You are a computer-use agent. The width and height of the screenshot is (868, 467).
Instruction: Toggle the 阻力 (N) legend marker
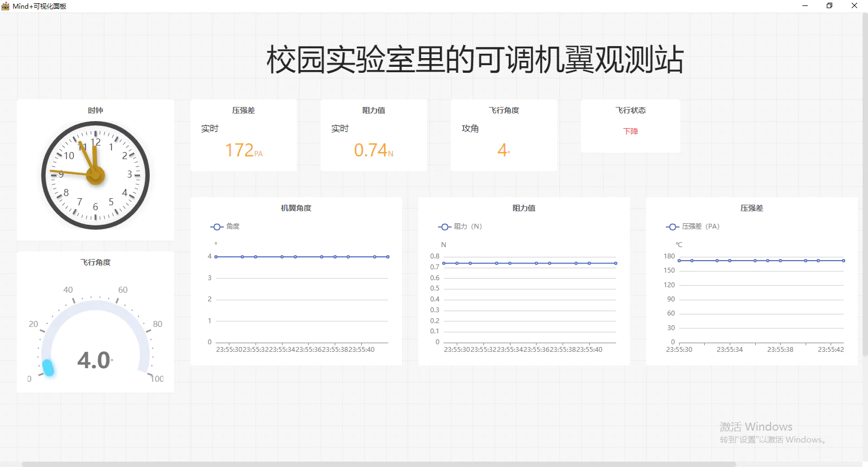click(x=444, y=226)
